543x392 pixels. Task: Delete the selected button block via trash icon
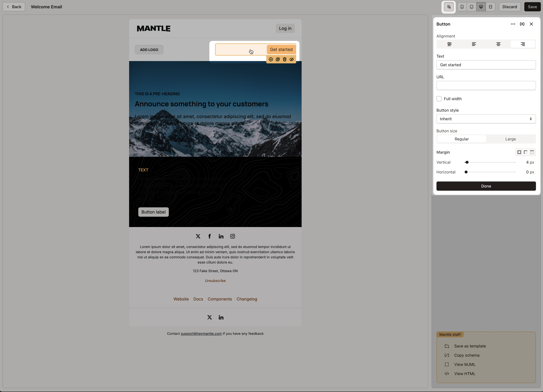click(x=285, y=59)
